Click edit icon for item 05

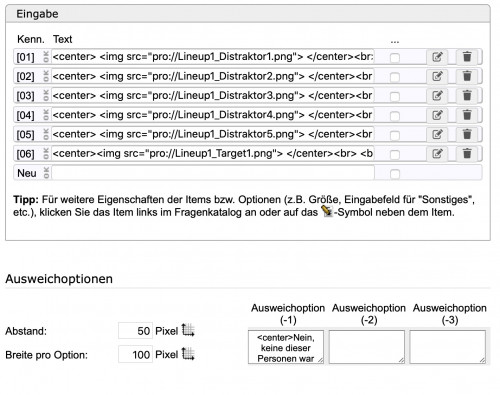[437, 135]
